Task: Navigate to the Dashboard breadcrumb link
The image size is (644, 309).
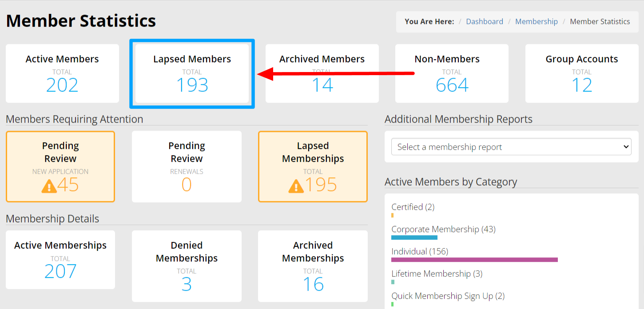Action: tap(485, 21)
